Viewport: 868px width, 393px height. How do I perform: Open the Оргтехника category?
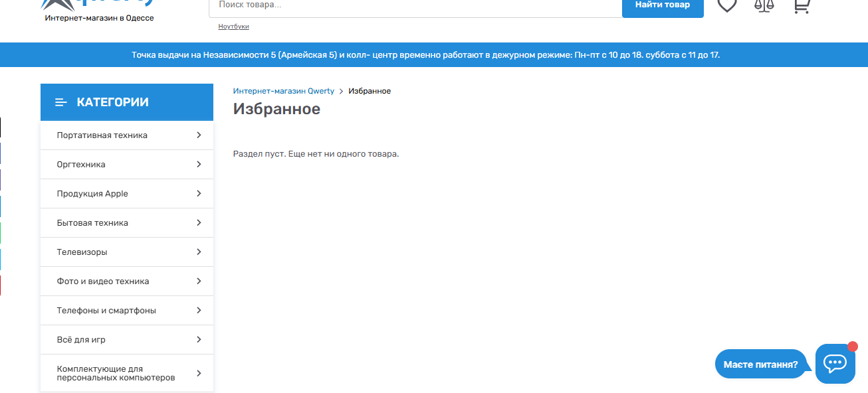coord(127,165)
